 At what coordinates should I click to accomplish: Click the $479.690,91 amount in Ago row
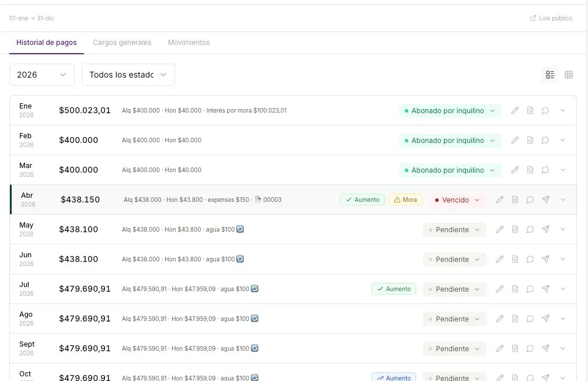coord(85,319)
